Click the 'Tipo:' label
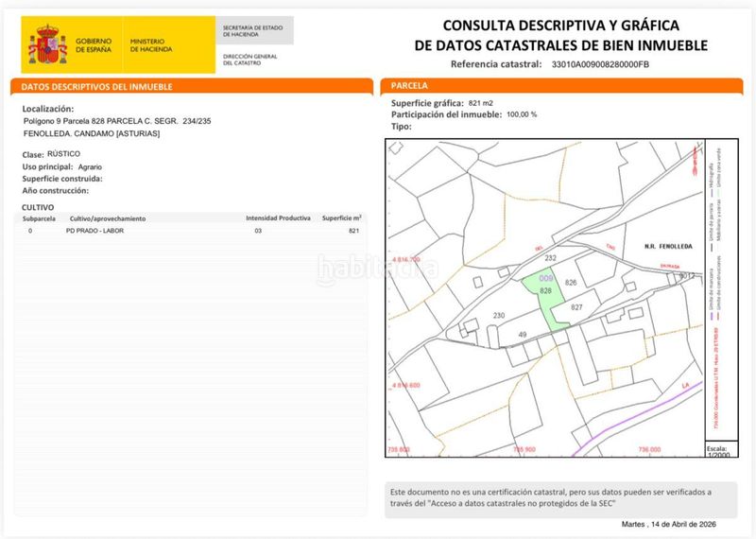Image resolution: width=756 pixels, height=539 pixels. point(401,127)
